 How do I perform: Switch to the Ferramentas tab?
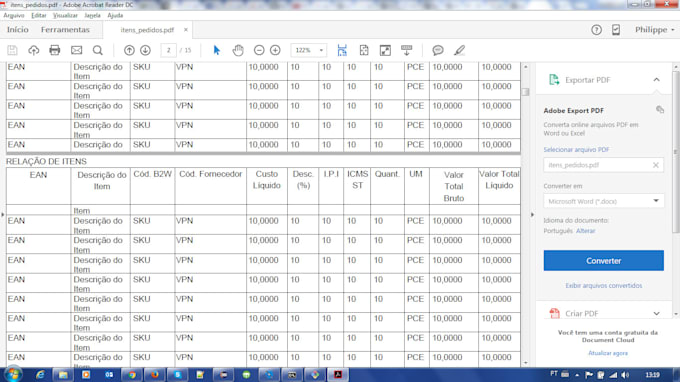point(65,30)
